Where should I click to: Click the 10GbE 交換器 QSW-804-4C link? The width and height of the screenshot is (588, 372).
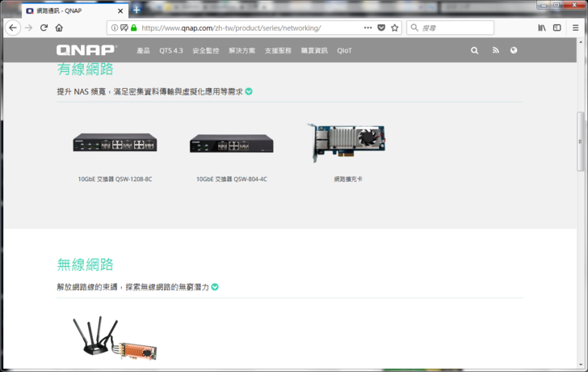tap(231, 179)
